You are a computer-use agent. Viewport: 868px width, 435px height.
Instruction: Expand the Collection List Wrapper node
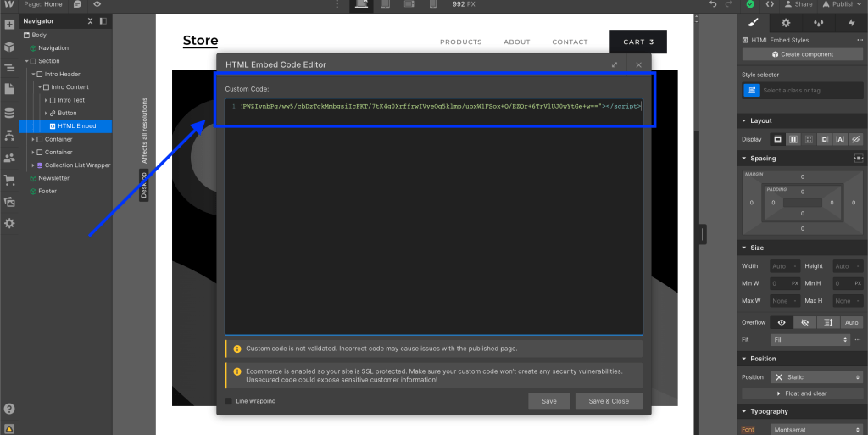click(33, 165)
